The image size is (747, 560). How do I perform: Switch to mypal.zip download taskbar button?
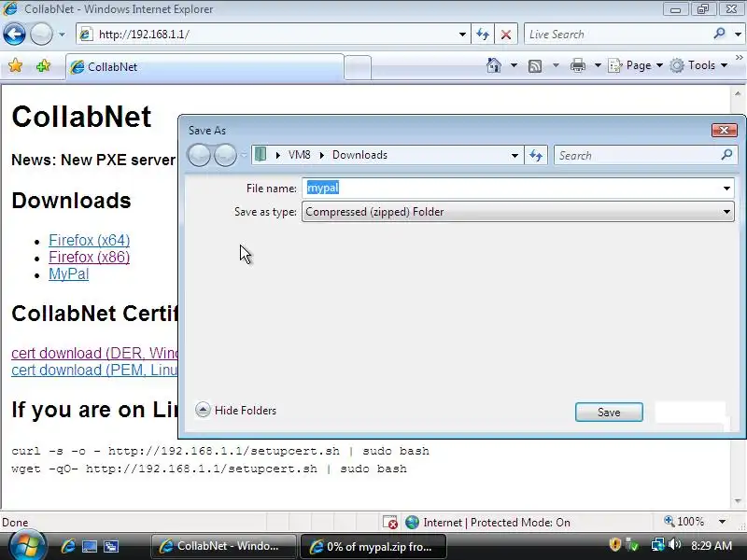tap(373, 546)
